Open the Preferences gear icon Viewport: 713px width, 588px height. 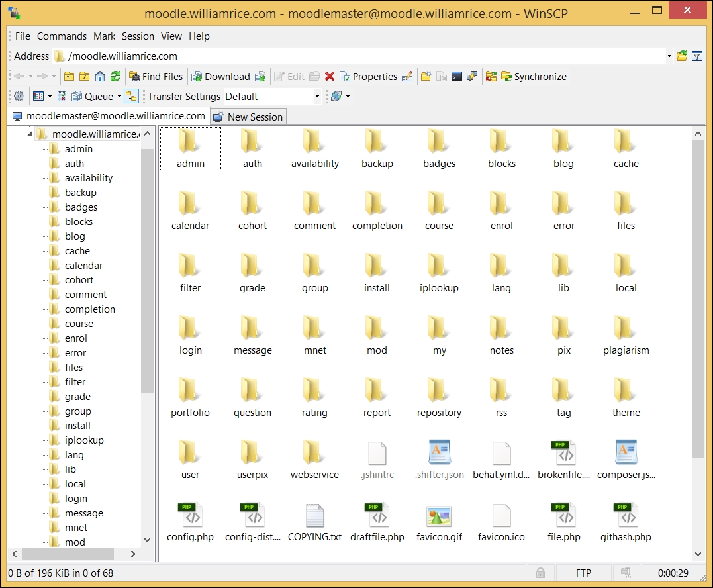[19, 97]
